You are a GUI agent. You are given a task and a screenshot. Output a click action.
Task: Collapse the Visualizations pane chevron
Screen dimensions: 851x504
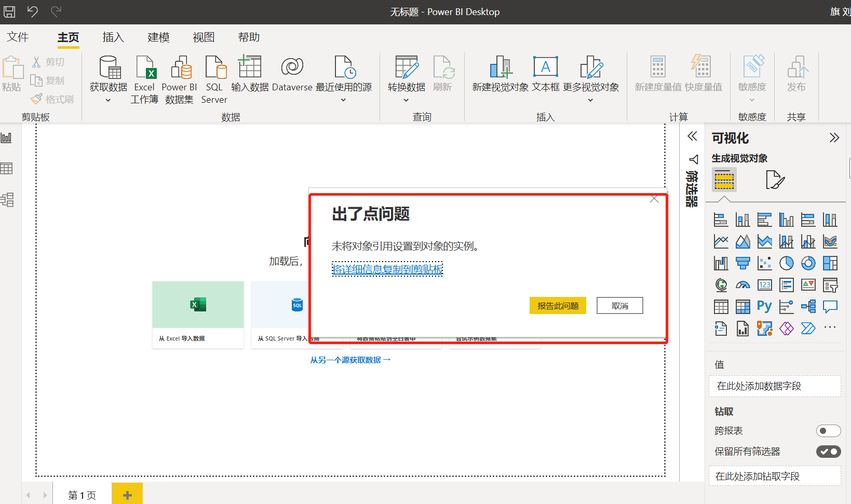(x=834, y=138)
